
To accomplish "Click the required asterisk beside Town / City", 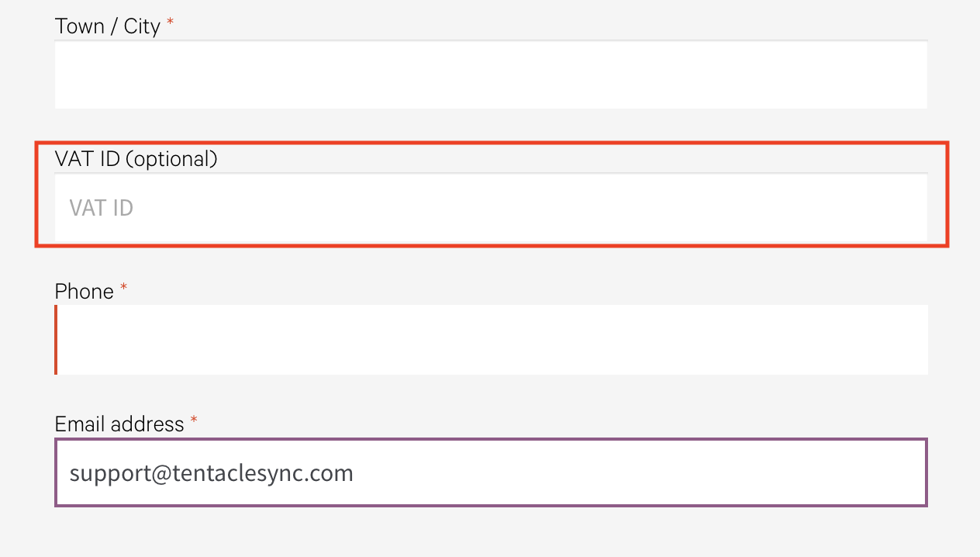I will [171, 25].
